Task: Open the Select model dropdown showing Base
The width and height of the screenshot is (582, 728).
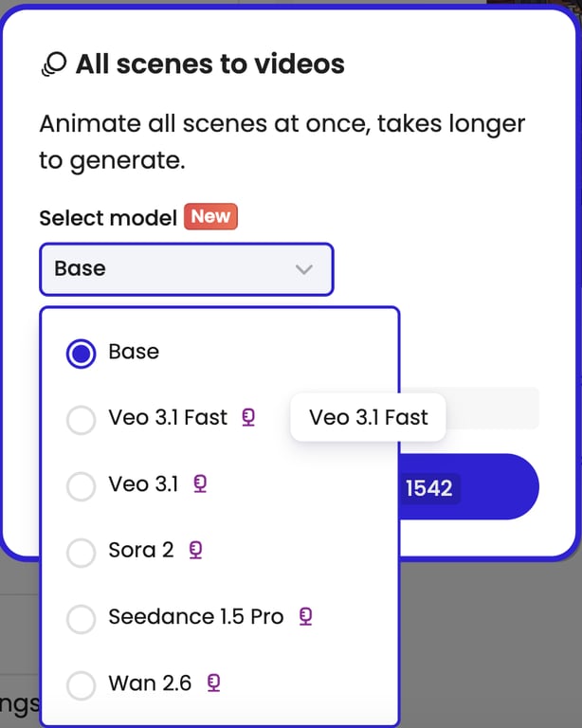Action: [186, 269]
